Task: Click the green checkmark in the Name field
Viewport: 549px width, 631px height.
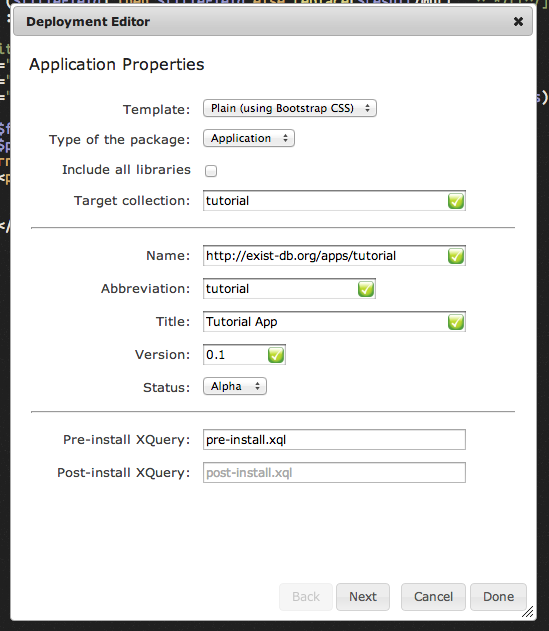Action: tap(456, 256)
